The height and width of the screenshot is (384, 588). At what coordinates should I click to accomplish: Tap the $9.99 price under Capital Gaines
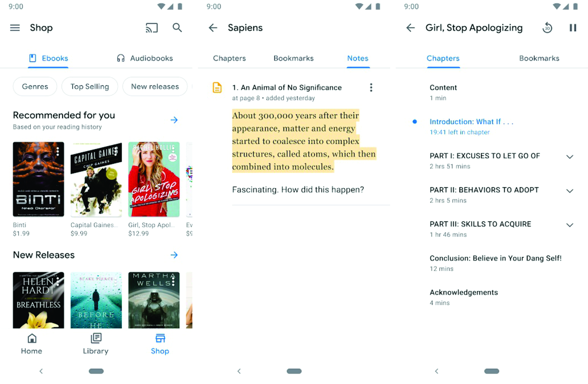[x=79, y=234]
